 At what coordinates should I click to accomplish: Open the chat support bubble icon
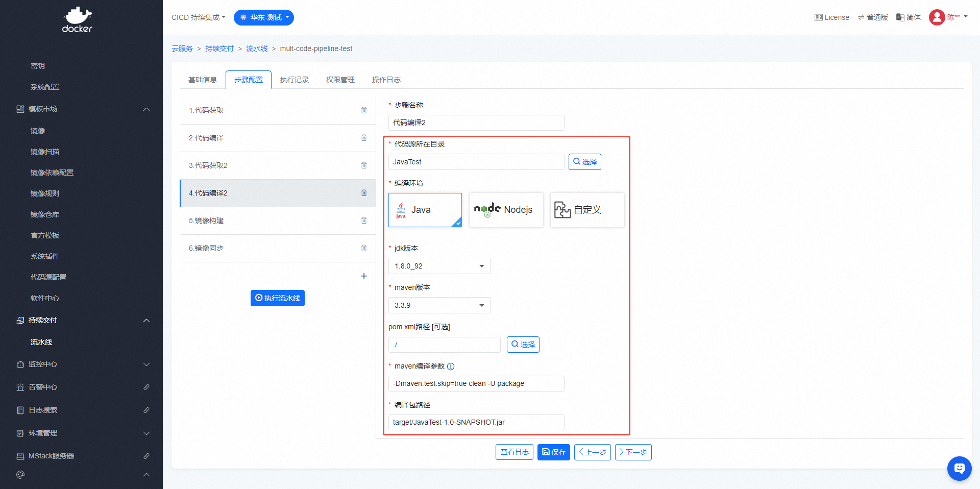[x=959, y=468]
